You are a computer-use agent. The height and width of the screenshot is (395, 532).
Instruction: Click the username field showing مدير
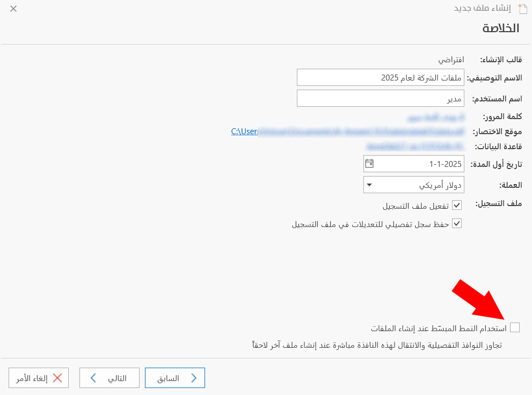click(381, 98)
